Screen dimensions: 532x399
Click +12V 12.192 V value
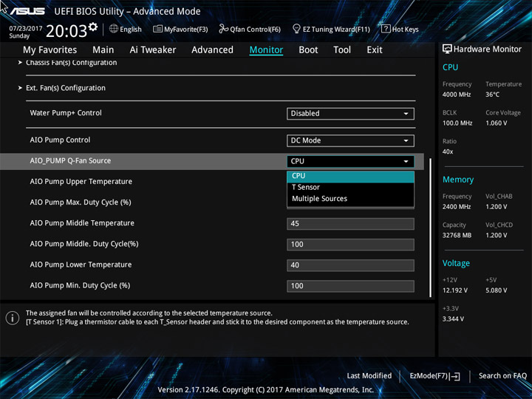pyautogui.click(x=455, y=290)
